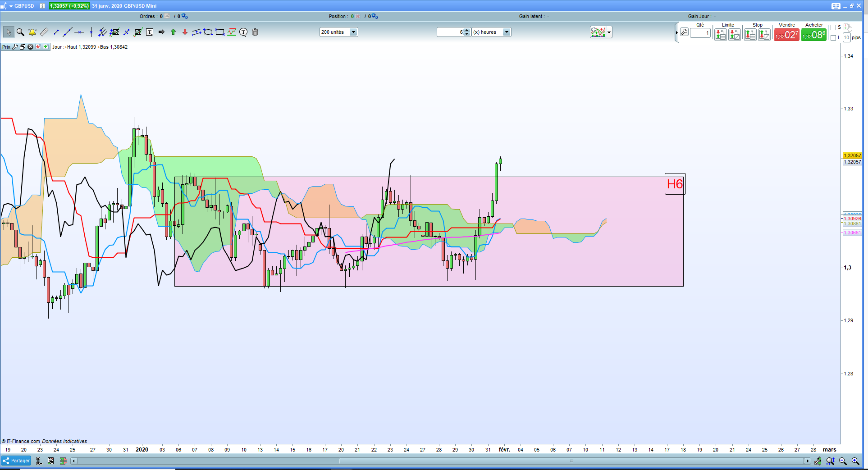Insert a black right arrow marker

(x=161, y=32)
